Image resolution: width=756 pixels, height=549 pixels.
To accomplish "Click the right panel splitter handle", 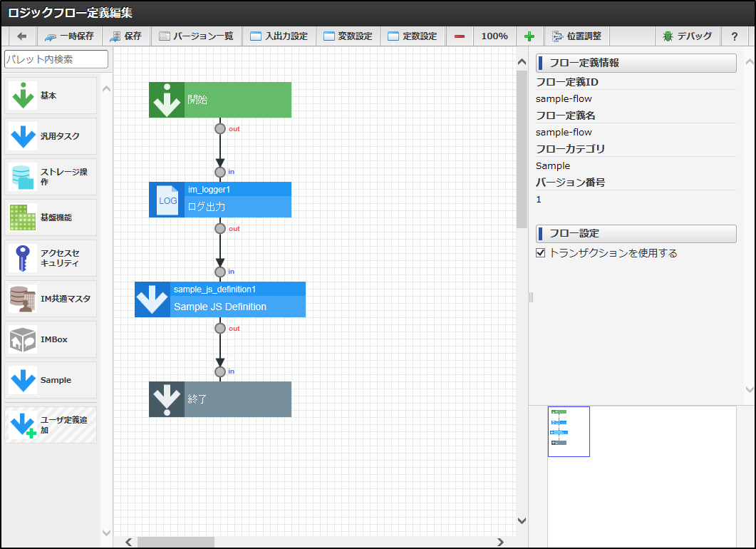I will (x=532, y=297).
